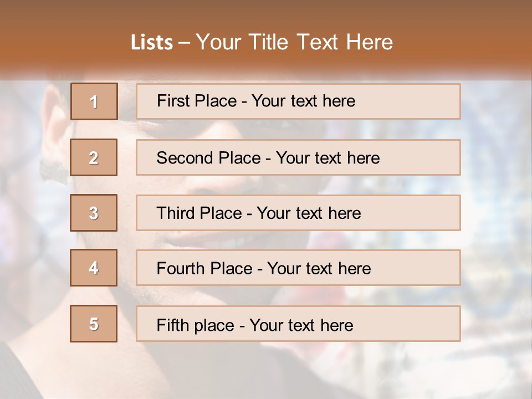532x399 pixels.
Task: Click 'Your text here' in second row
Action: [x=328, y=158]
